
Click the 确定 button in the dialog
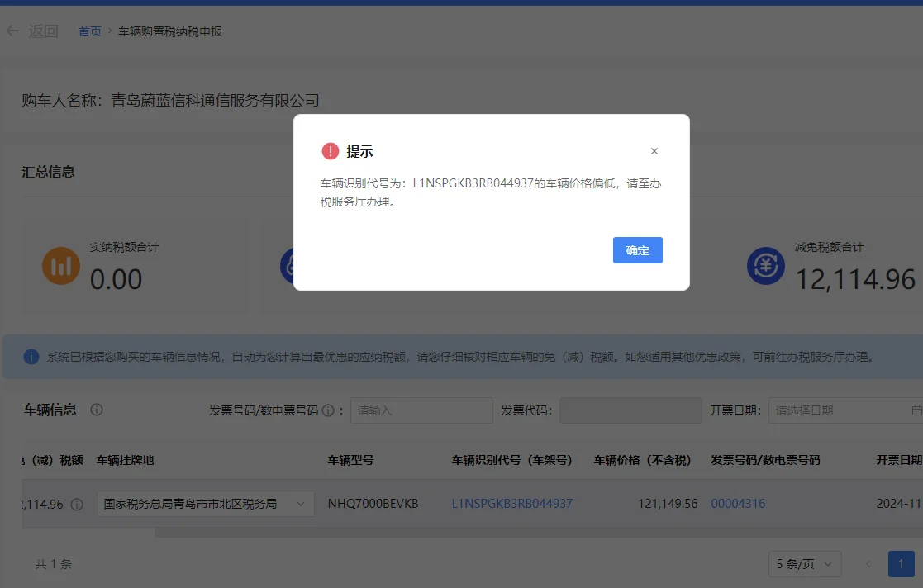point(637,250)
